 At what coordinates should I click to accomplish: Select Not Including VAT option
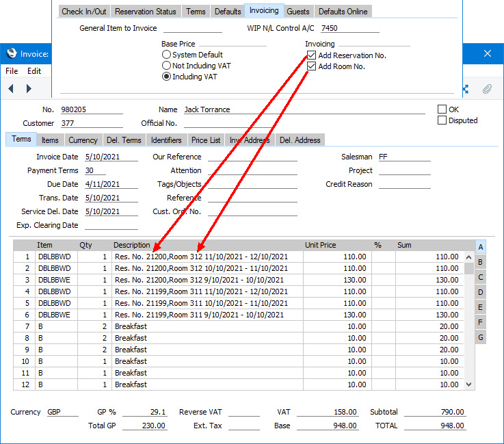click(166, 66)
